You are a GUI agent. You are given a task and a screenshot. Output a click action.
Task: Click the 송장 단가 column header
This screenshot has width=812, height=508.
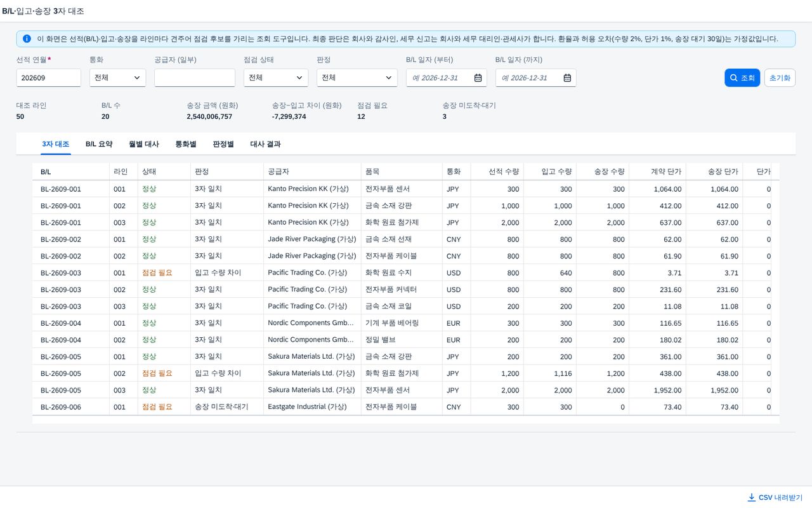(714, 172)
